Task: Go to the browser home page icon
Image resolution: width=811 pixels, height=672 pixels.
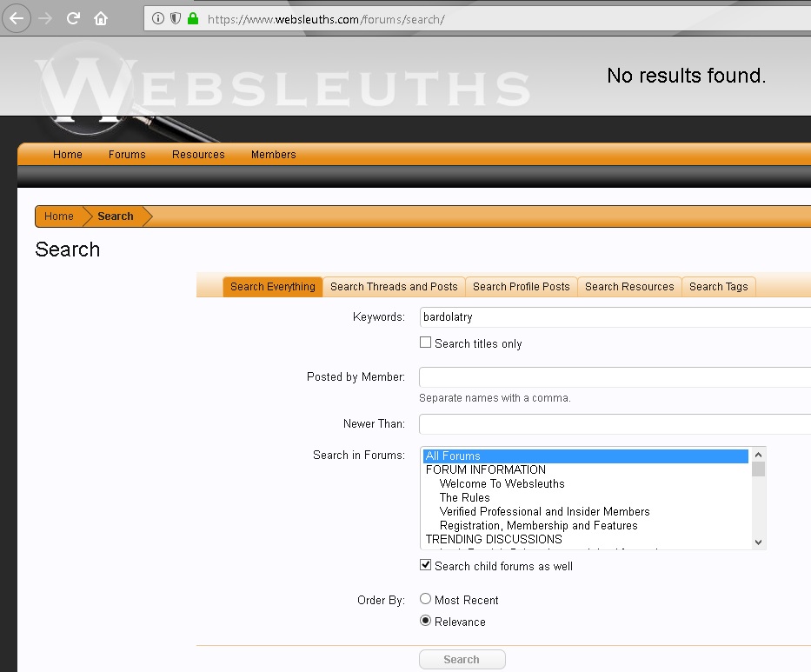Action: (101, 18)
